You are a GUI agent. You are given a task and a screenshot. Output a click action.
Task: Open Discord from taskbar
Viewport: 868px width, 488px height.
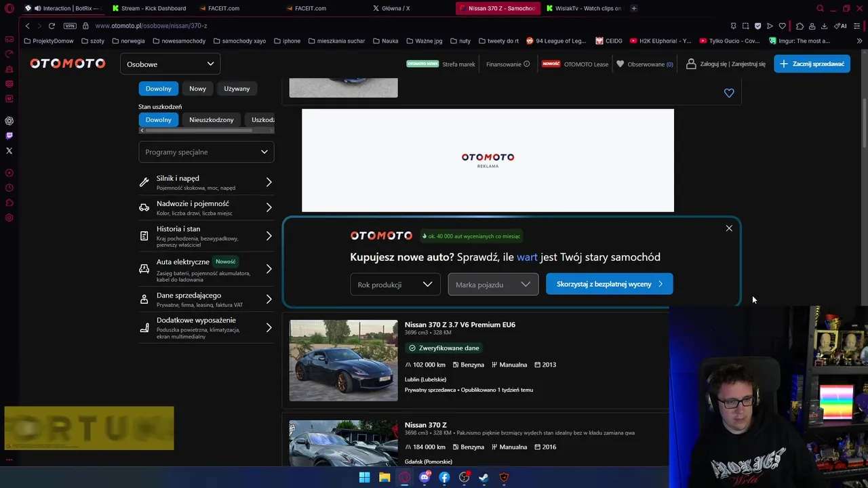[x=425, y=477]
